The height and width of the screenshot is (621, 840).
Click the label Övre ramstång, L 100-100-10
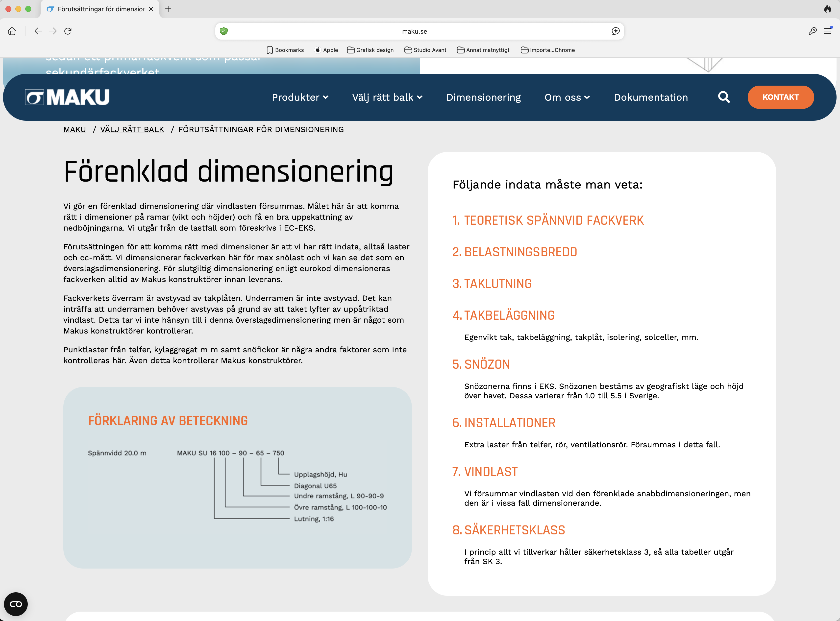(340, 507)
